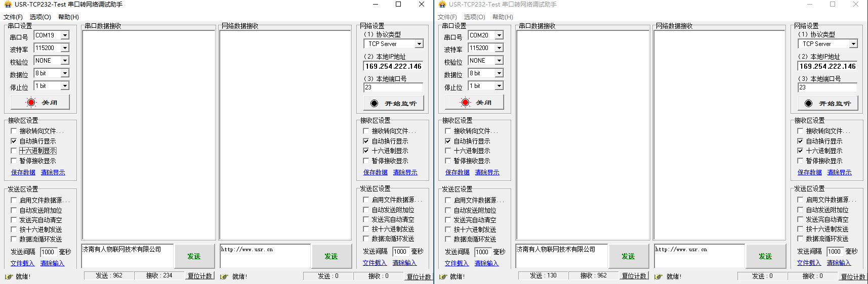Toggle 发送完自动清空 in right window network send settings
Screen dimensions: 868x284
[x=800, y=219]
